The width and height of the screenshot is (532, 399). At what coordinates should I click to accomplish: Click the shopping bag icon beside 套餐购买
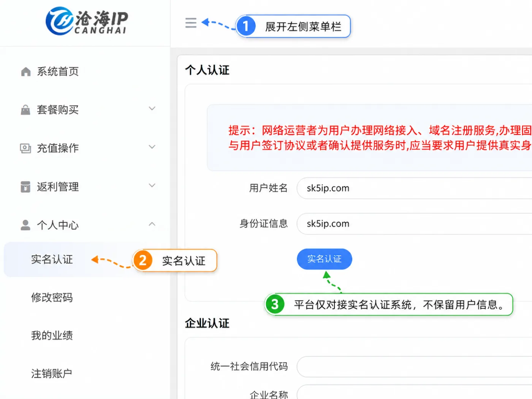pyautogui.click(x=25, y=110)
